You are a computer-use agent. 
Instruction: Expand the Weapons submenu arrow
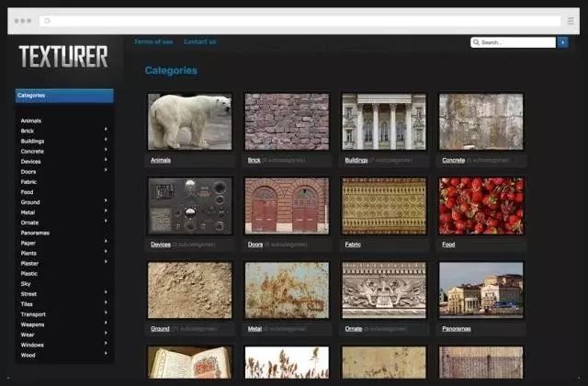106,323
